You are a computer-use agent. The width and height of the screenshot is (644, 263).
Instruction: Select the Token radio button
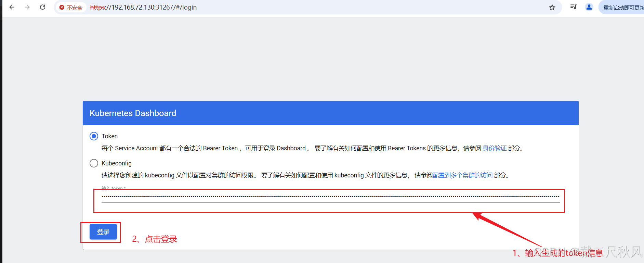pos(94,136)
